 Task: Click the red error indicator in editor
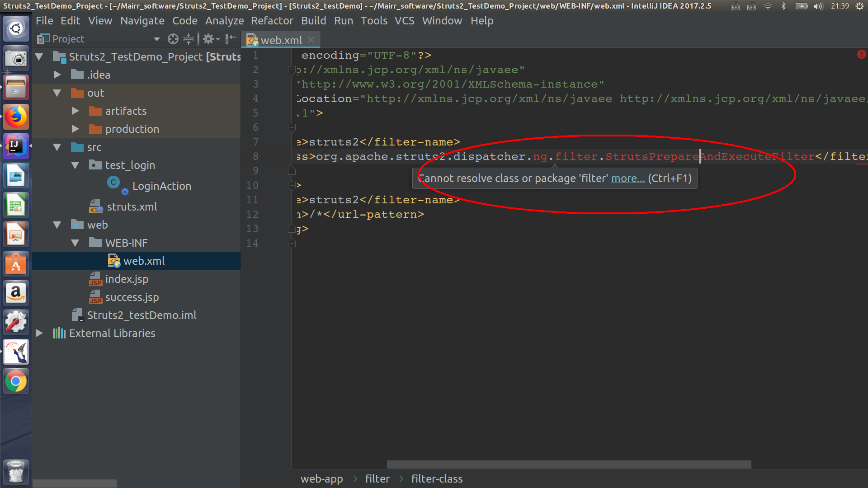coord(861,54)
